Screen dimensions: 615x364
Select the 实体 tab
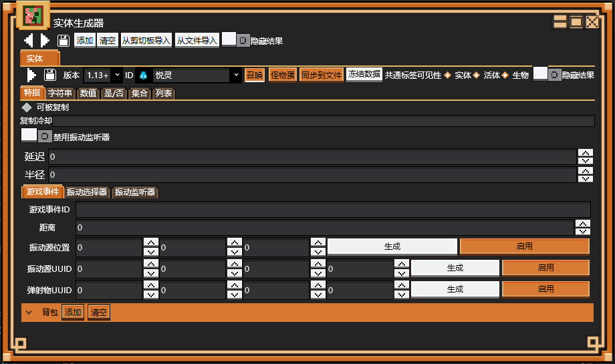(39, 58)
